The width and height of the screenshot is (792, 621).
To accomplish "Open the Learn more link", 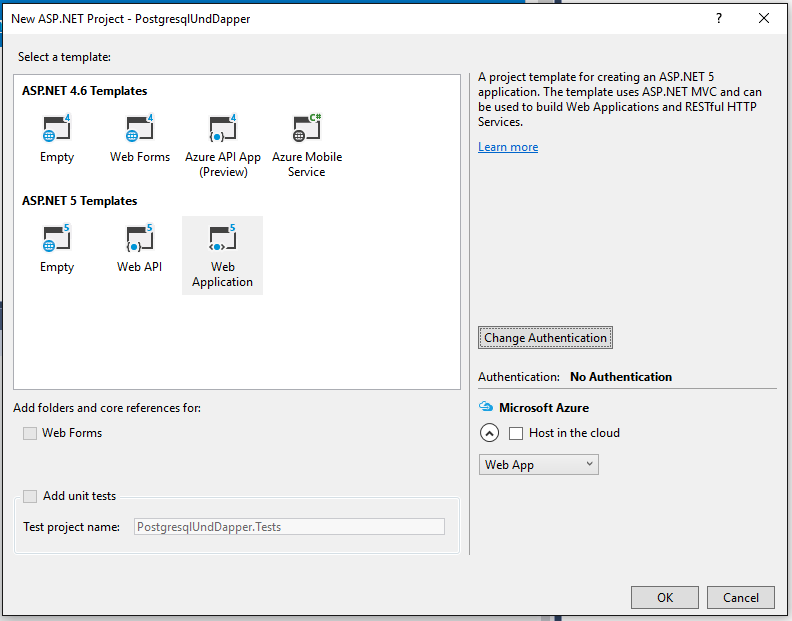I will click(x=508, y=147).
